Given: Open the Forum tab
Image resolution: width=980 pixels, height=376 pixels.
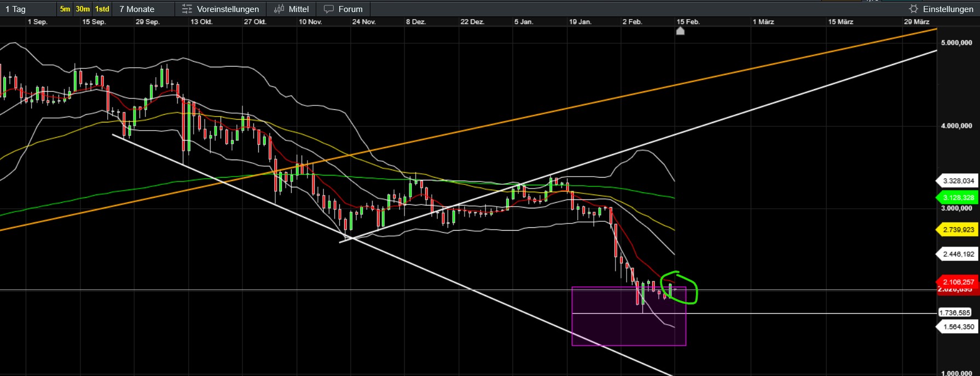Looking at the screenshot, I should coord(350,9).
